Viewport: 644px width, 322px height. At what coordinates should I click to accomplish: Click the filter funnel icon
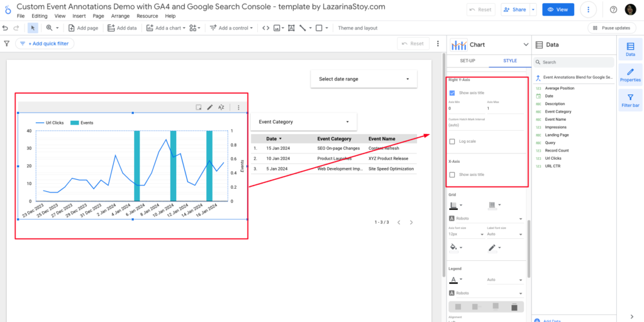[6, 43]
